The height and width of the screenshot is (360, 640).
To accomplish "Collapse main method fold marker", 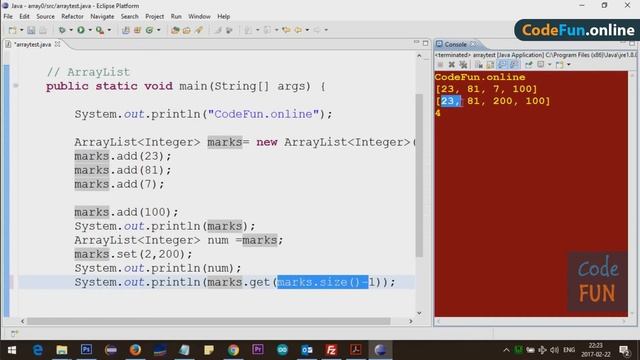I will pos(16,86).
